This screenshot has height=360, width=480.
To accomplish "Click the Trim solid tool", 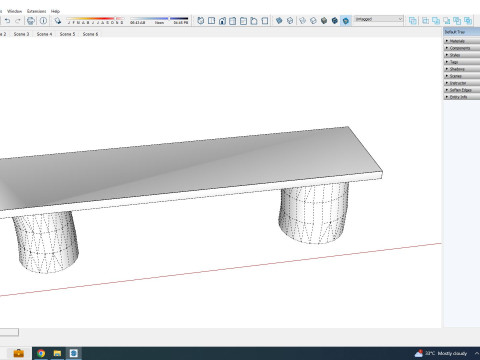I will tap(457, 21).
